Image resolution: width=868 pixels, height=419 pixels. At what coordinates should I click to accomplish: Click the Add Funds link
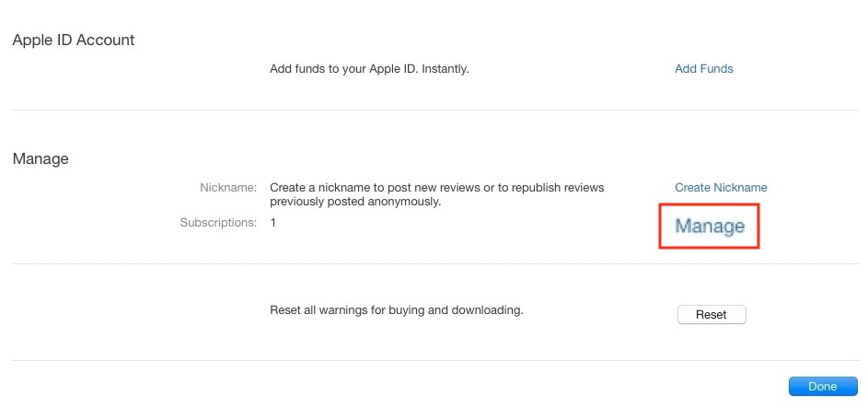[703, 68]
